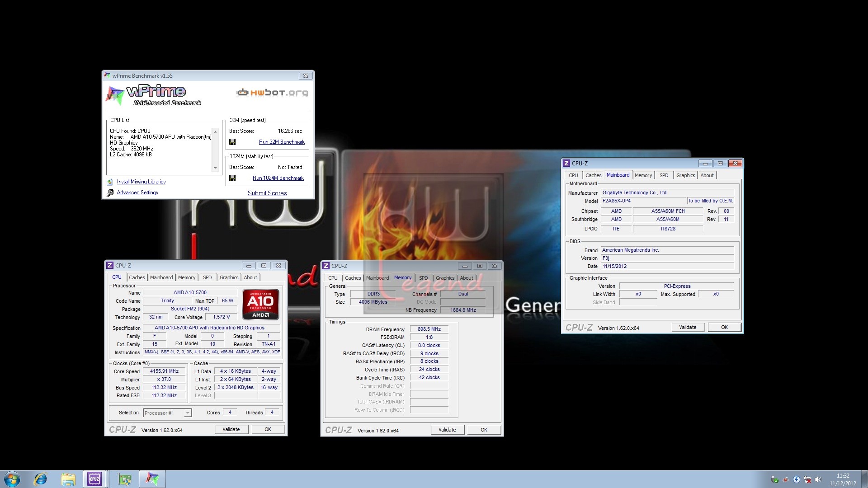Open Caches tab in Mainboard window
Viewport: 868px width, 488px height.
pos(593,175)
